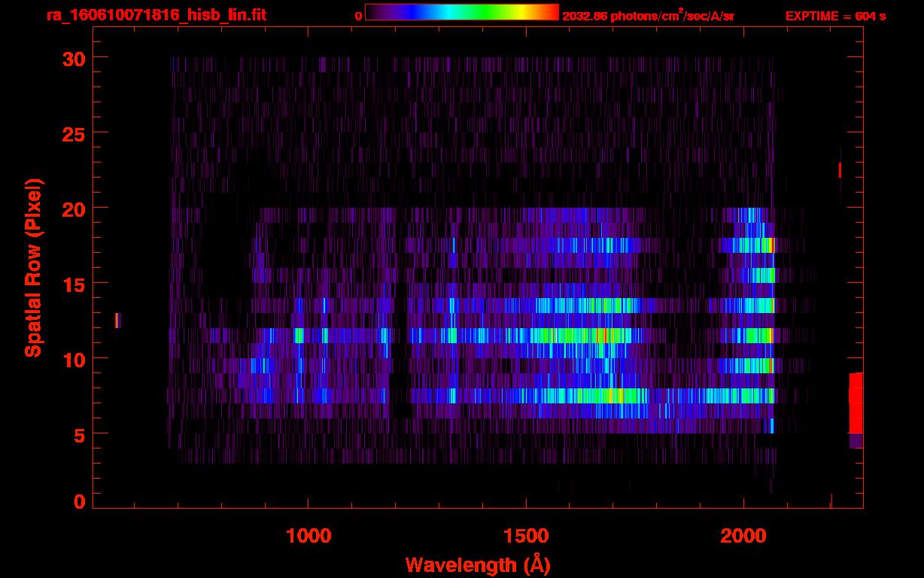
Task: Click the EXPTIME = 604 s text
Action: click(835, 16)
